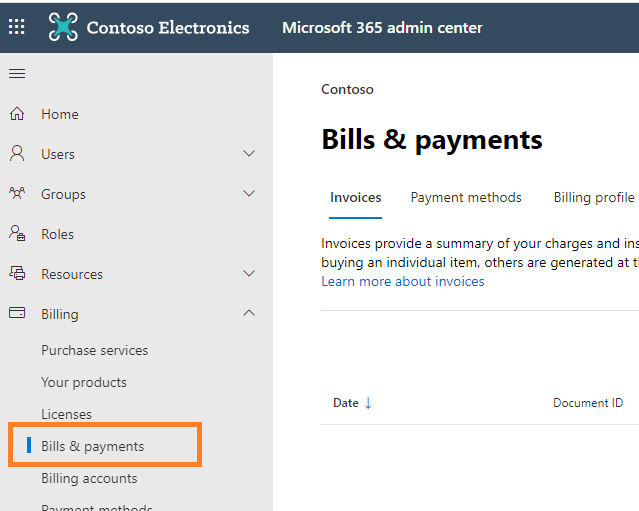Viewport: 639px width, 511px height.
Task: Sort invoices by Date column header
Action: [x=346, y=403]
